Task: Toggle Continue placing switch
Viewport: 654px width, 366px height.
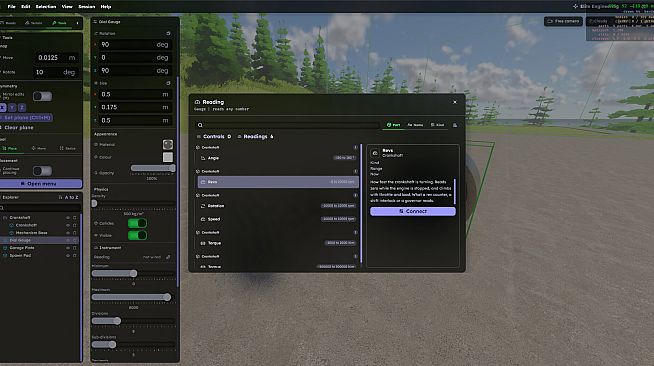Action: pyautogui.click(x=42, y=171)
